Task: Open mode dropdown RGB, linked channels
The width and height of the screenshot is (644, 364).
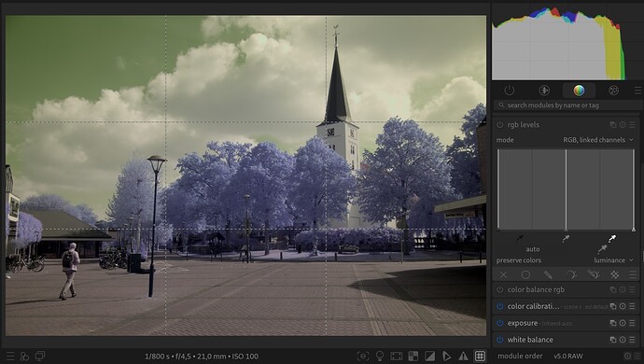Action: coord(598,140)
